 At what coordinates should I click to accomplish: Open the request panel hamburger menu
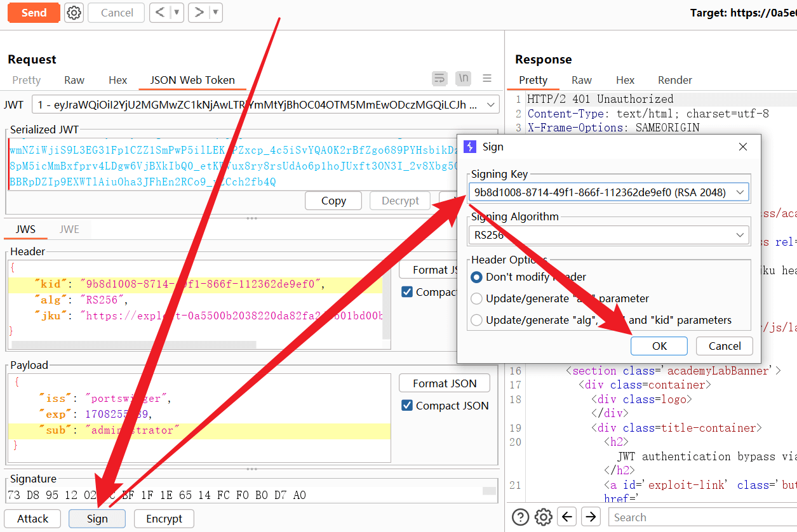(487, 79)
